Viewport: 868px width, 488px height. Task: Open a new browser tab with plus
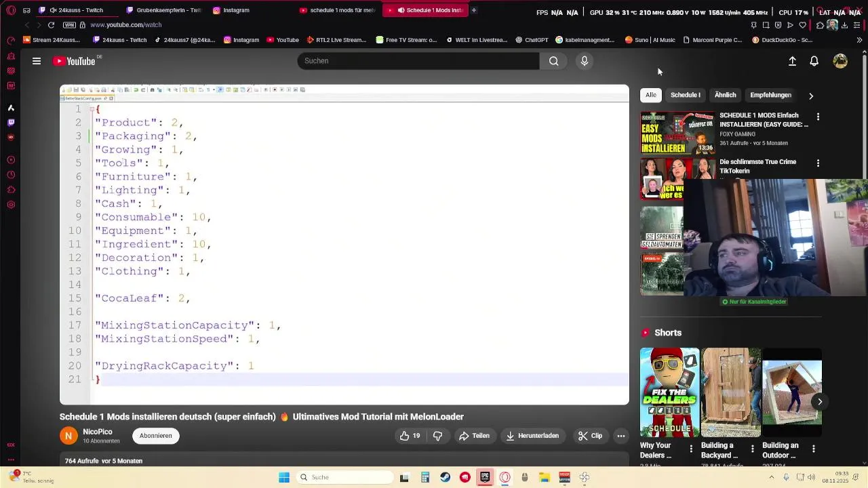click(x=473, y=10)
